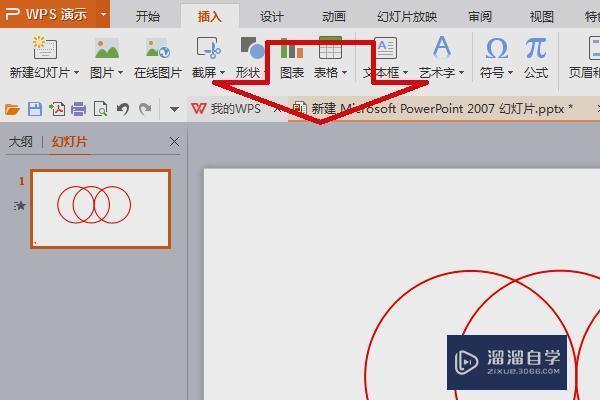Select the 插入 ribbon tab

(x=210, y=16)
